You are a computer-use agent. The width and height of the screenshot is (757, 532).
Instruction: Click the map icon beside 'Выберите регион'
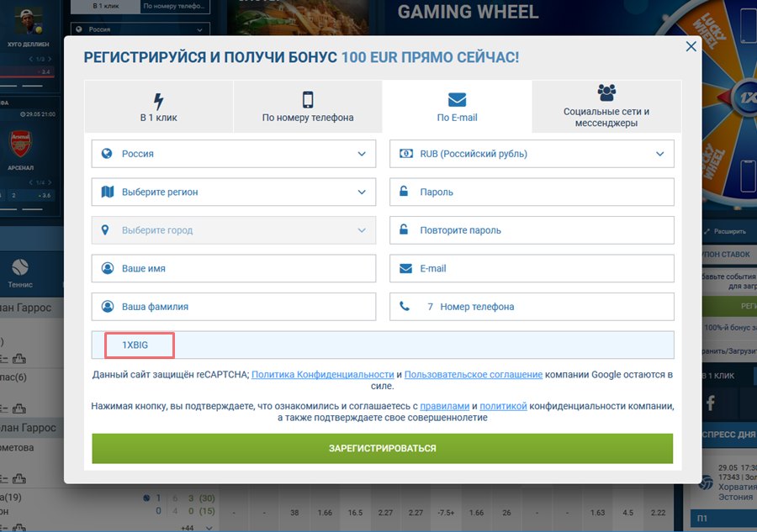(x=107, y=192)
